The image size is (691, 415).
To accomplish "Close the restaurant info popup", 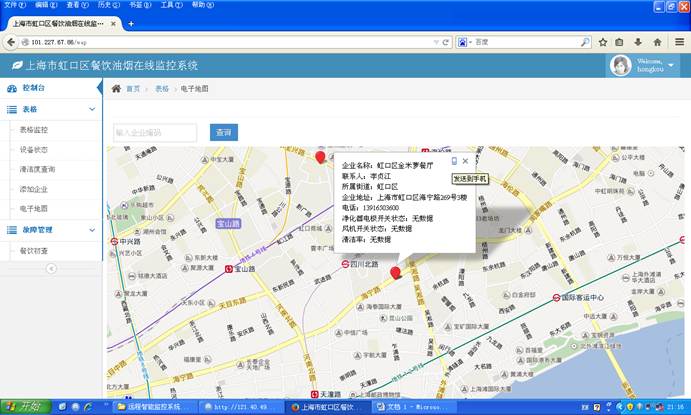I will (465, 160).
